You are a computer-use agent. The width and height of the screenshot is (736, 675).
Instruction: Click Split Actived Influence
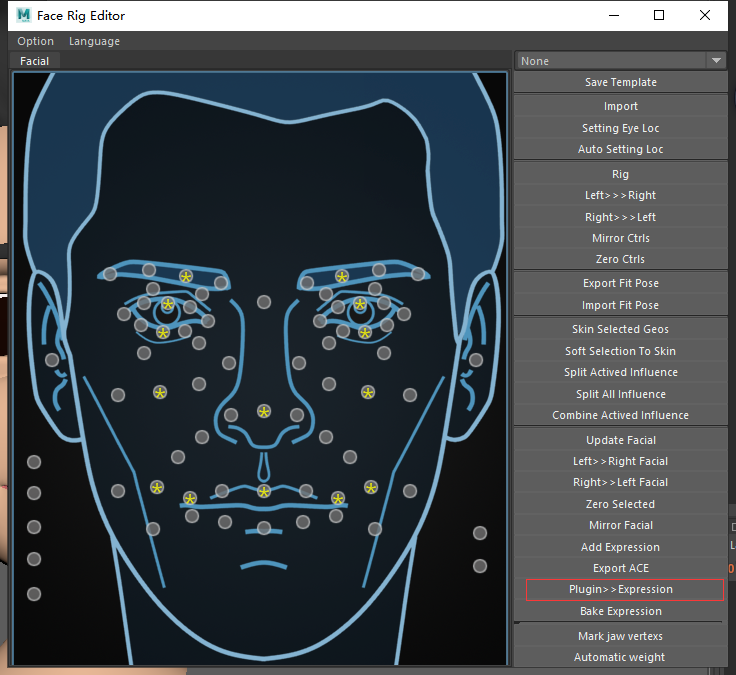pyautogui.click(x=621, y=372)
